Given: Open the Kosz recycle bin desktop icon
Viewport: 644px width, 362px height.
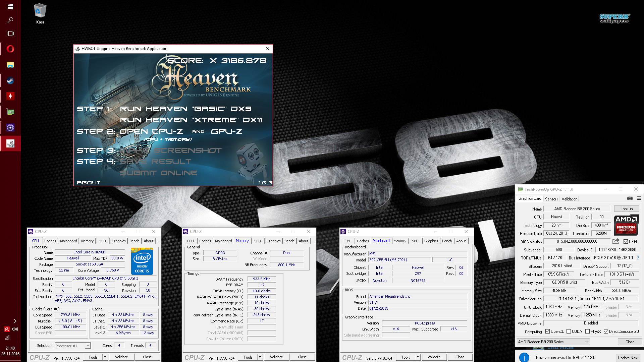Looking at the screenshot, I should (40, 14).
